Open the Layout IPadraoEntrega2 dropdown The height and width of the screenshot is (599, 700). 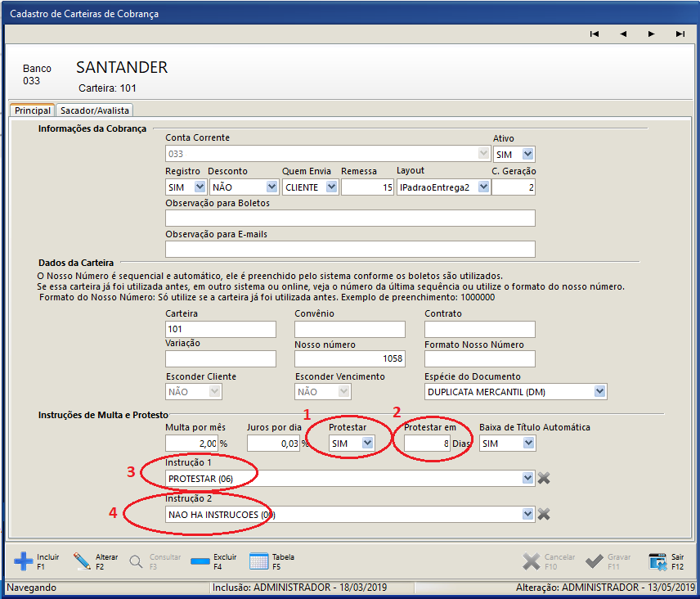(x=483, y=187)
